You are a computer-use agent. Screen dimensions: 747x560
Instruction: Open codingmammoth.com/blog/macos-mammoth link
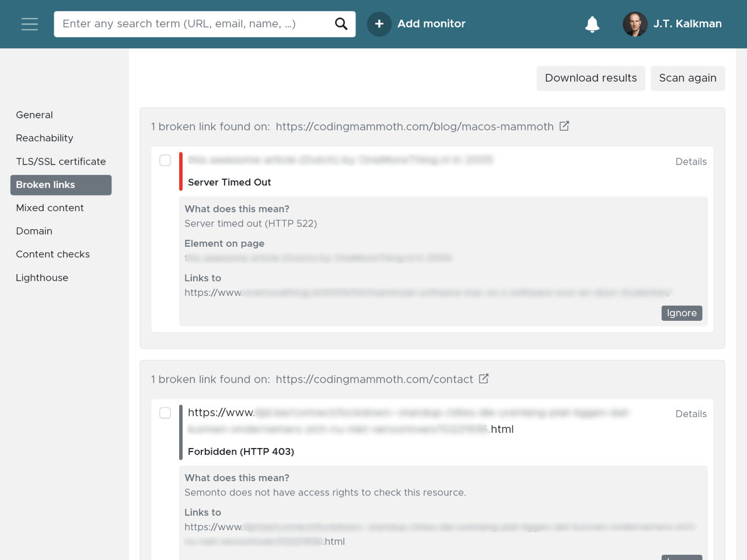tap(415, 127)
